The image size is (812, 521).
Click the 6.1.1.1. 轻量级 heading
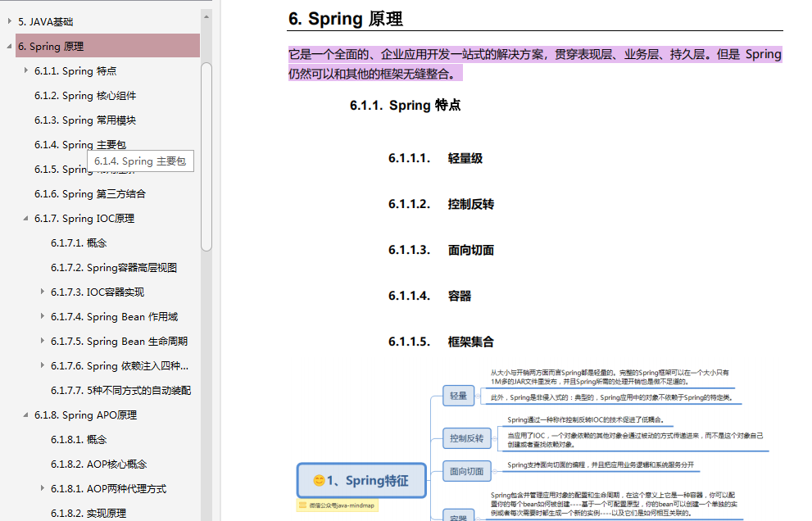(x=436, y=158)
